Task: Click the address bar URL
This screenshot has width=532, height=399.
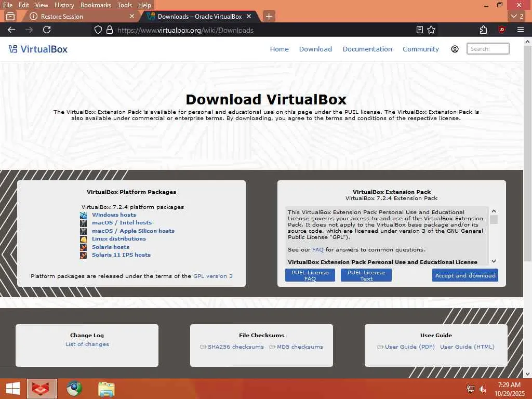Action: click(x=185, y=30)
